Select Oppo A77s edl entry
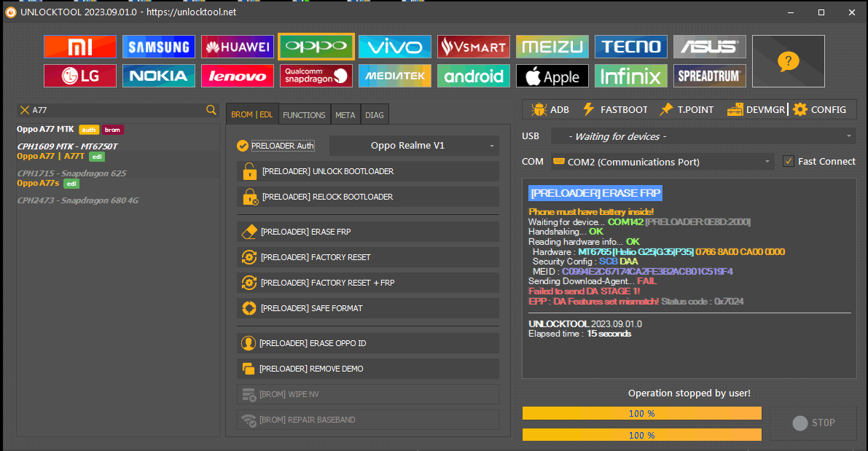Image resolution: width=868 pixels, height=451 pixels. (x=48, y=183)
